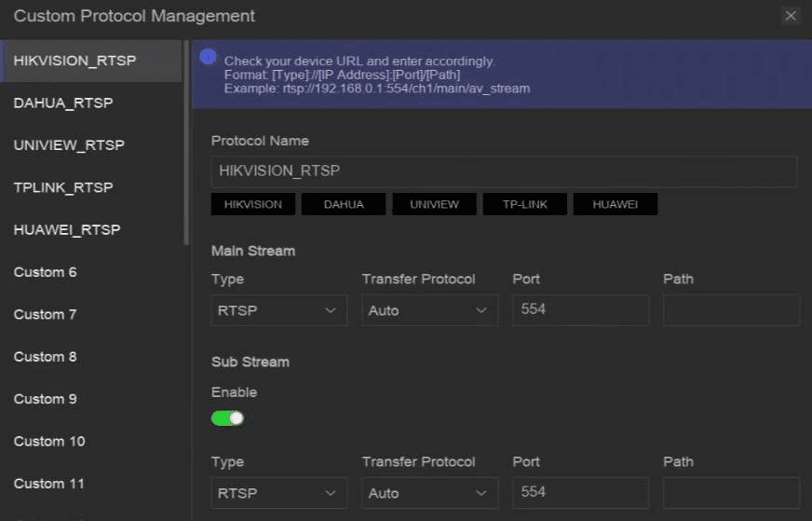Open Sub Stream Type dropdown
Image resolution: width=812 pixels, height=521 pixels.
point(279,493)
